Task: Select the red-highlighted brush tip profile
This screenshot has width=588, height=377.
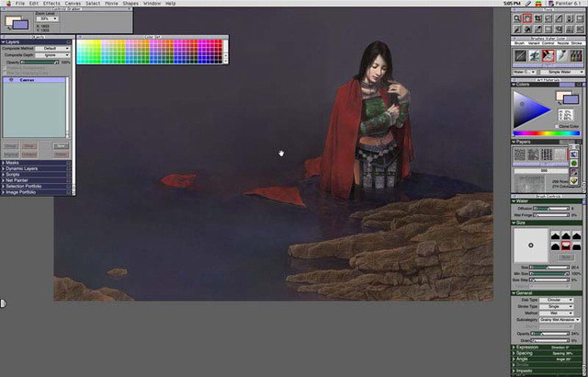Action: (566, 246)
